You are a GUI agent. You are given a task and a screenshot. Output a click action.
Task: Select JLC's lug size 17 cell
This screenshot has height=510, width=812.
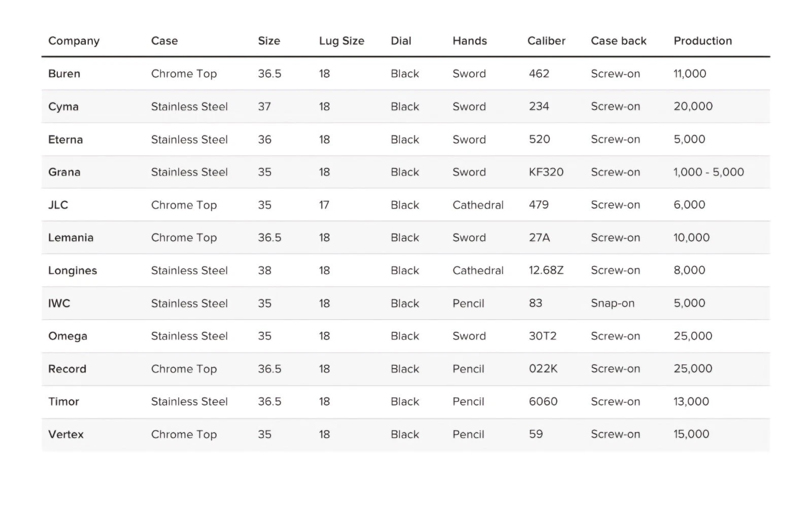click(x=324, y=205)
